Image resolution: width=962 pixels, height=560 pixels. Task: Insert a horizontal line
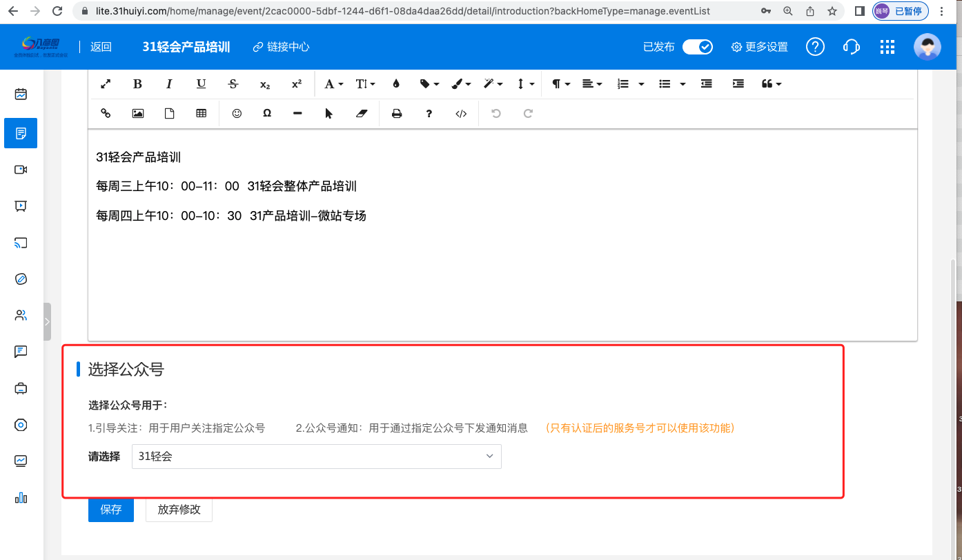297,114
